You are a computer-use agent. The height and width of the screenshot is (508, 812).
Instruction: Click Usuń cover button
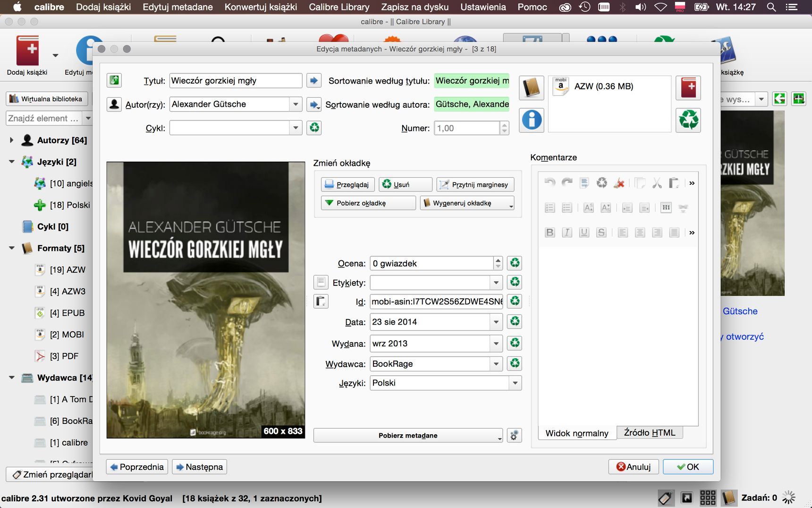pos(406,184)
